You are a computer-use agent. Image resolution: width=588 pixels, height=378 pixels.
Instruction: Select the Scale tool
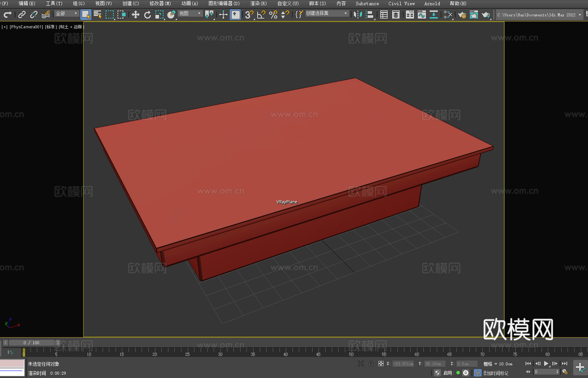159,14
